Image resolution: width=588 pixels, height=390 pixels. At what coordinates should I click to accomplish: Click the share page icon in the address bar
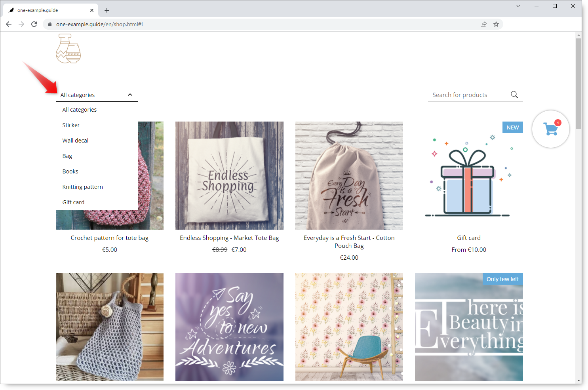(483, 24)
